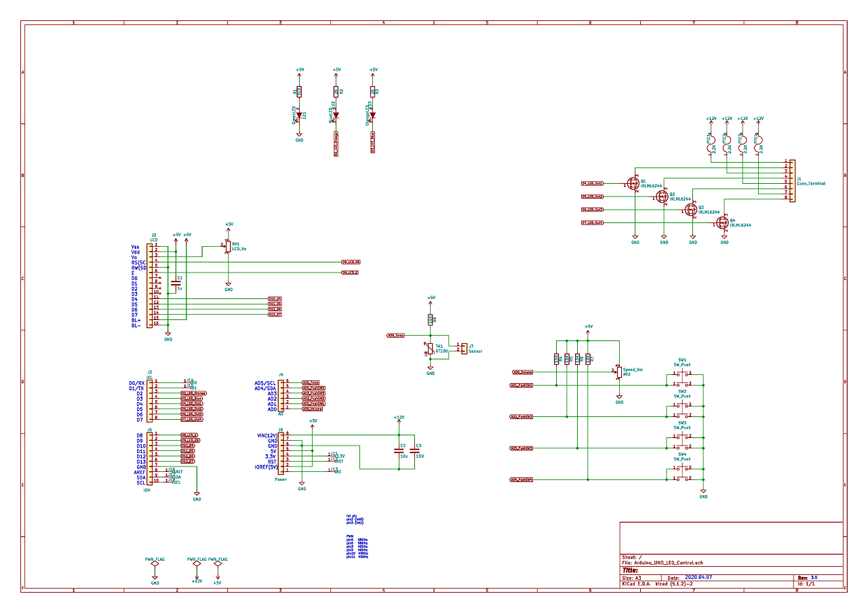Select the green LED LD1 symbol
868x613 pixels.
299,116
